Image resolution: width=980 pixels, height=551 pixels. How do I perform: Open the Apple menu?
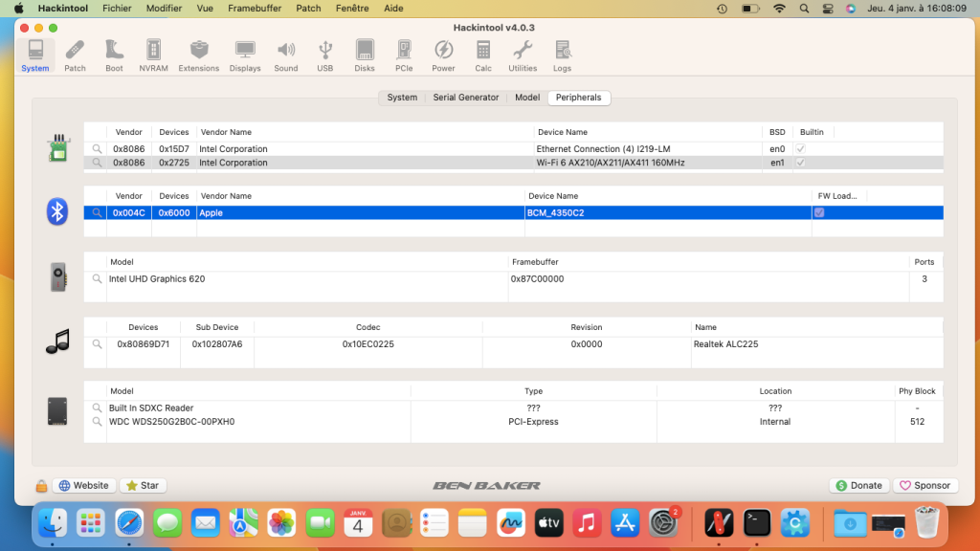(x=19, y=8)
